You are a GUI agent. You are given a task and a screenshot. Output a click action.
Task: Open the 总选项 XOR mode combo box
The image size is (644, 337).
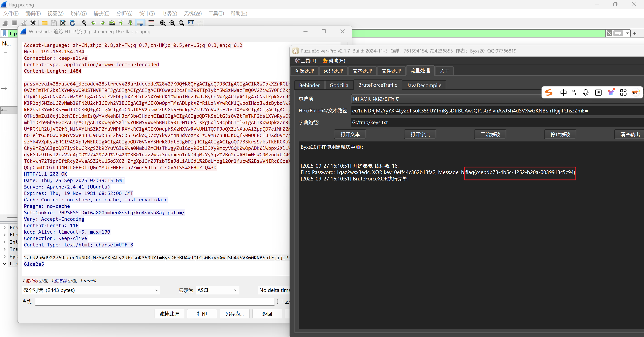click(x=445, y=99)
